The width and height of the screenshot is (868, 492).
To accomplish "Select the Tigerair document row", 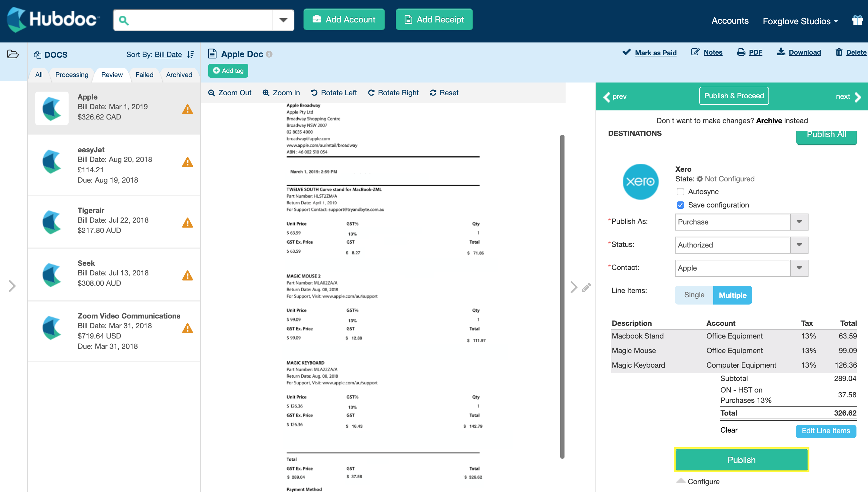I will point(114,222).
